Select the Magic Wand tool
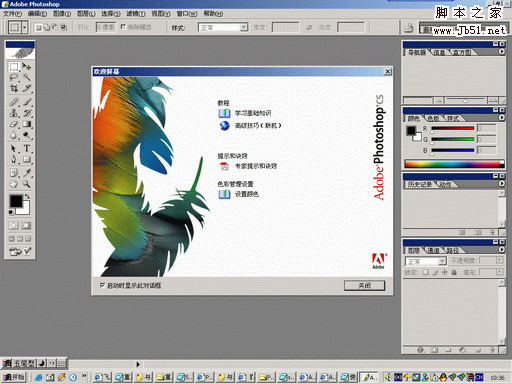This screenshot has width=512, height=384. click(27, 78)
